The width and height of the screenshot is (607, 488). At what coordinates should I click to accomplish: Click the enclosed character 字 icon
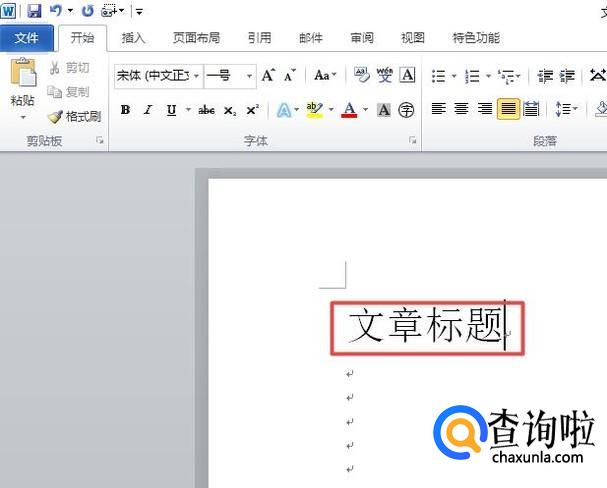click(x=406, y=110)
